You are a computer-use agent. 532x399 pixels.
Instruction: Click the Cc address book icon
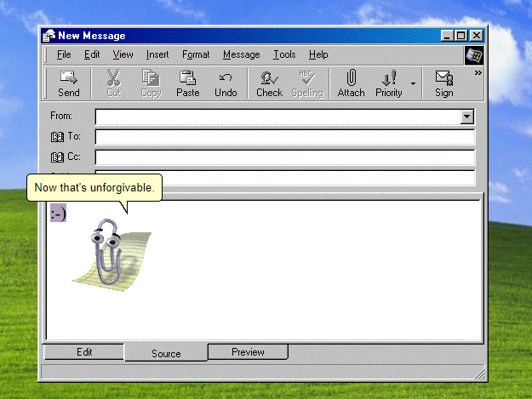(57, 157)
